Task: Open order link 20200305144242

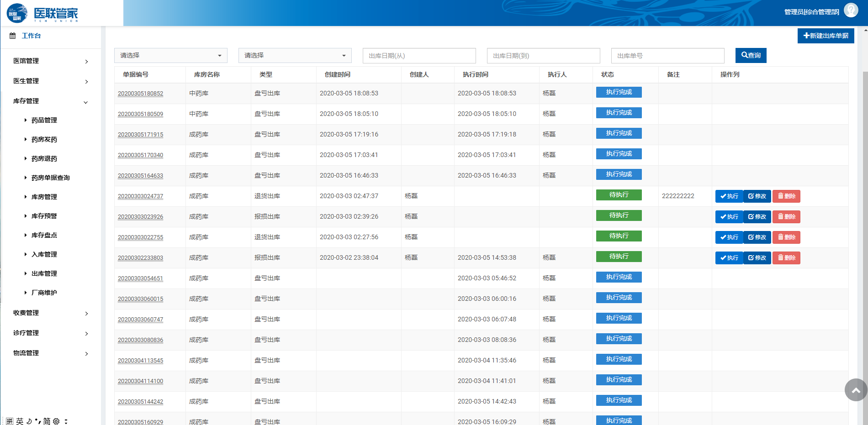Action: [140, 402]
